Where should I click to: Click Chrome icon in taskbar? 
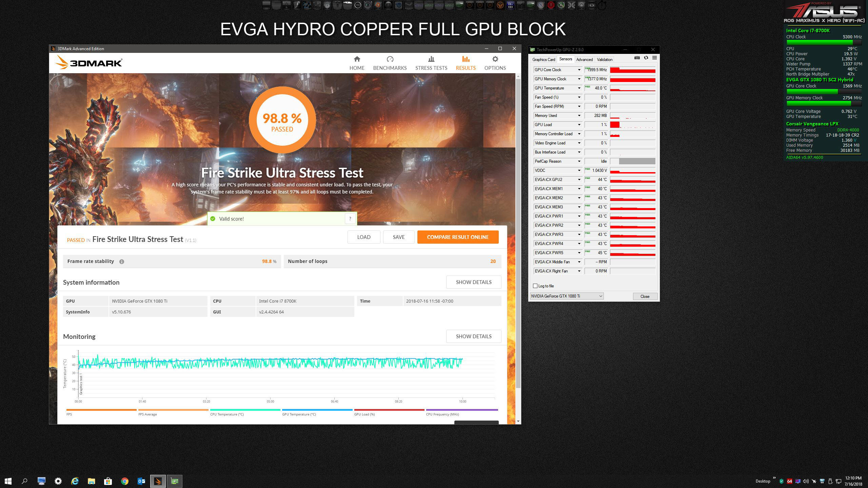pos(125,481)
